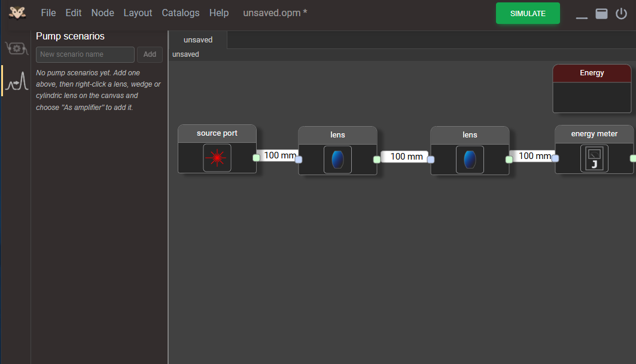The image size is (636, 364).
Task: Click the green output port of the lens nearest source port
Action: point(377,160)
